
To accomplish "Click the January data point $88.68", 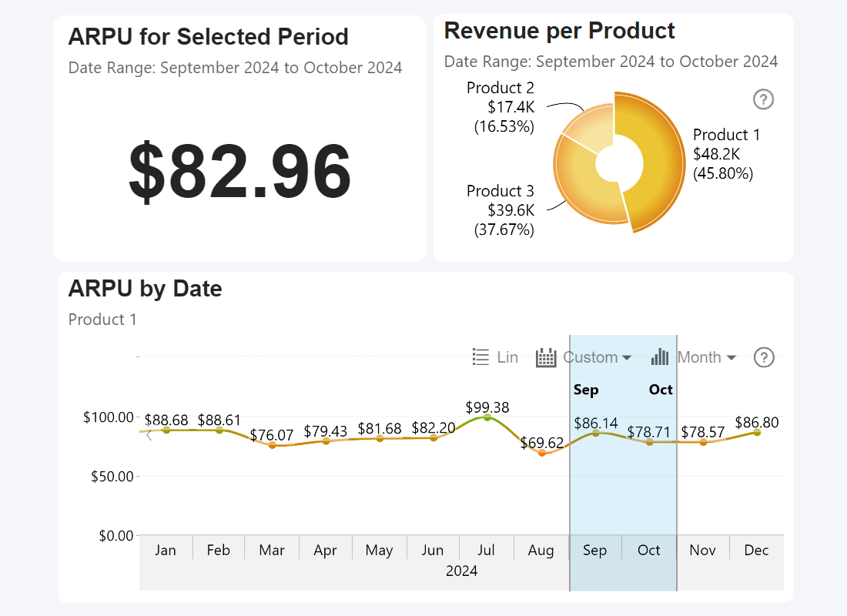I will click(166, 430).
